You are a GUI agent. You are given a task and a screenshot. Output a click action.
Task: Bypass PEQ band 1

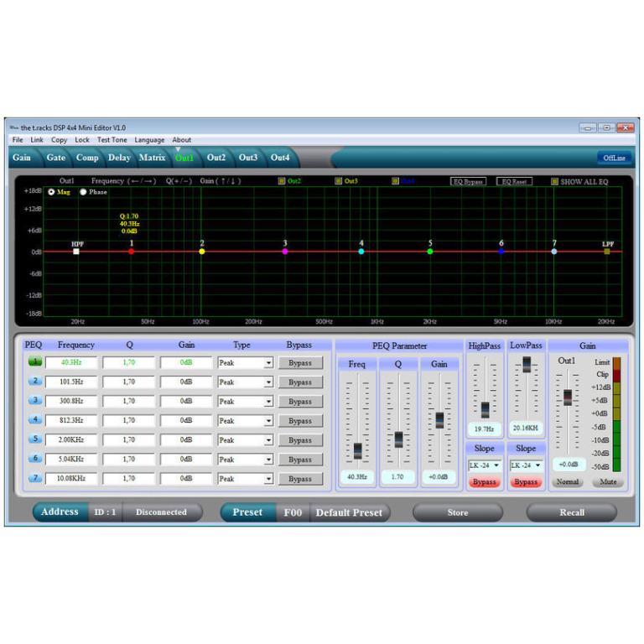point(300,362)
